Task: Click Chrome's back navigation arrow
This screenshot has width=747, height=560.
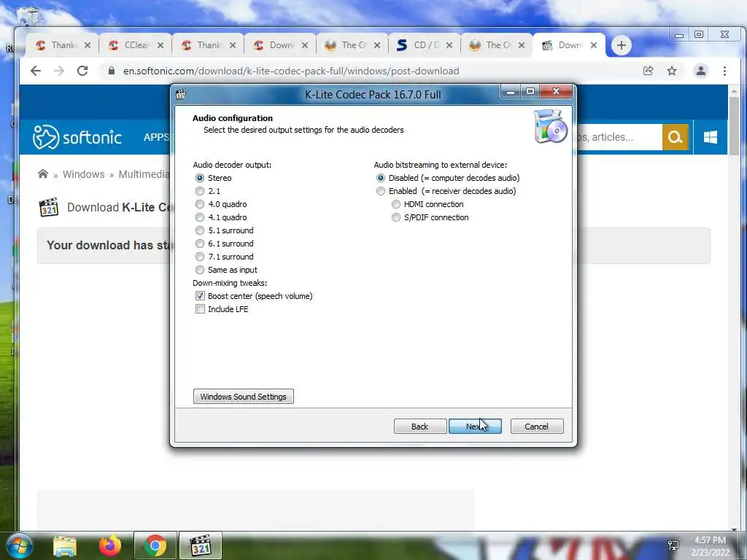Action: (x=36, y=71)
